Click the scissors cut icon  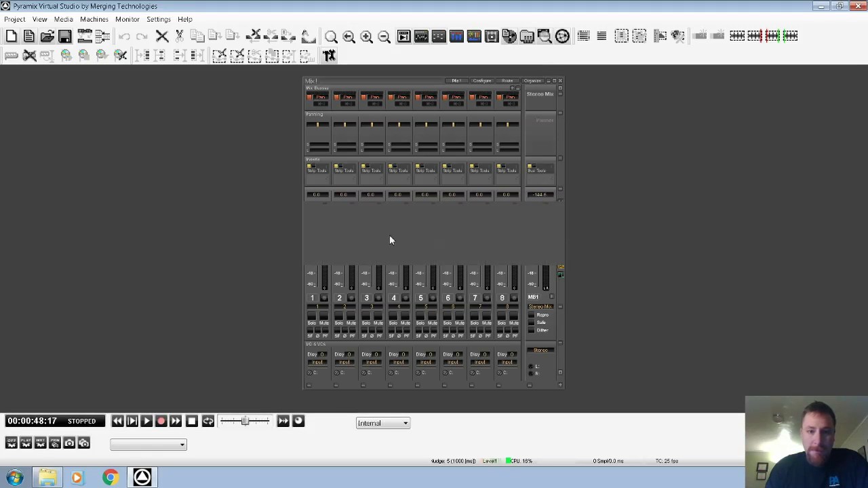[180, 36]
